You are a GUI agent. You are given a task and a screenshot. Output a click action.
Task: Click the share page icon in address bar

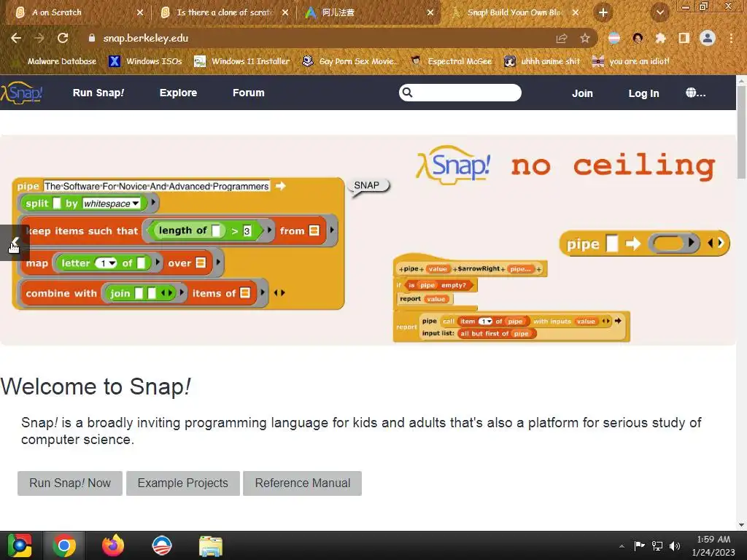pos(562,38)
